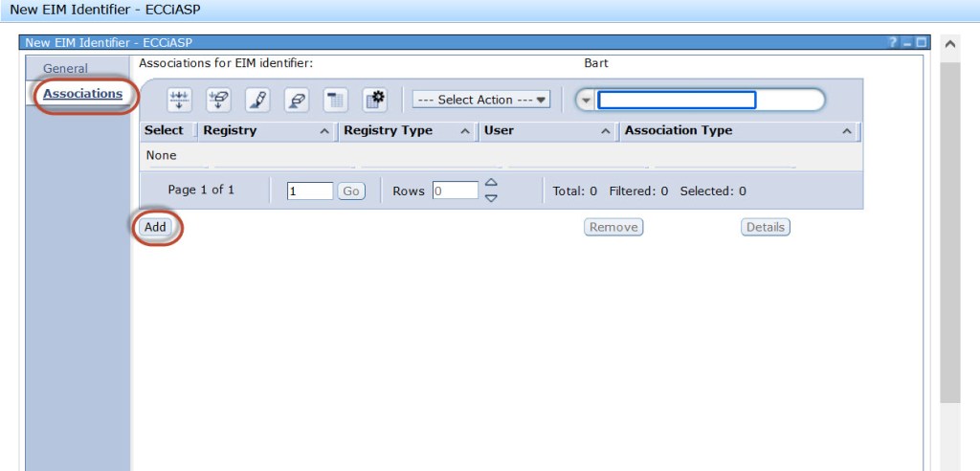980x471 pixels.
Task: Open the search filter dropdown arrow
Action: [x=585, y=101]
